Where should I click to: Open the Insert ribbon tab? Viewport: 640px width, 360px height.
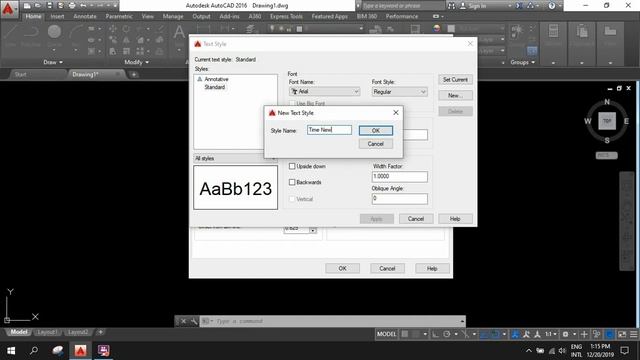57,16
